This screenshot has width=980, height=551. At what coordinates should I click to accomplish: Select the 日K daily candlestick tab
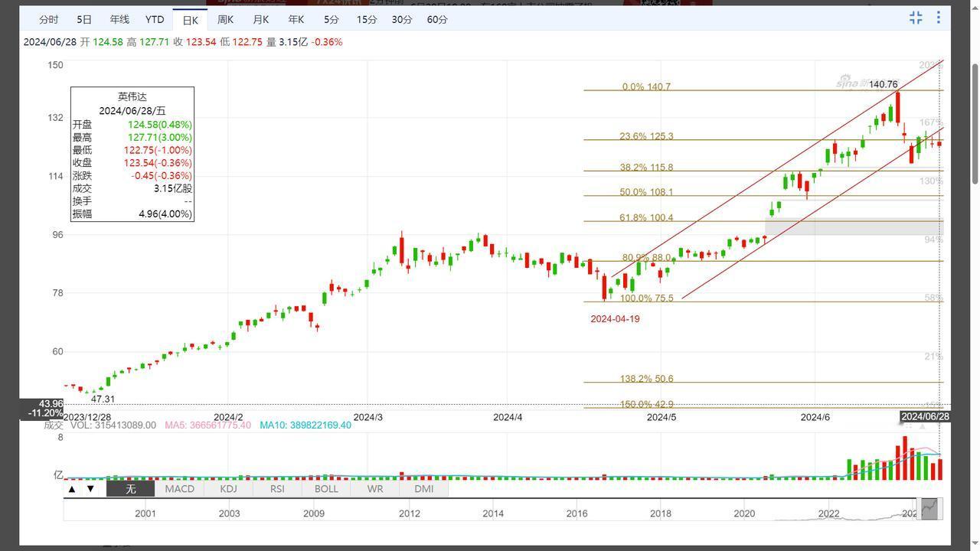pos(190,20)
